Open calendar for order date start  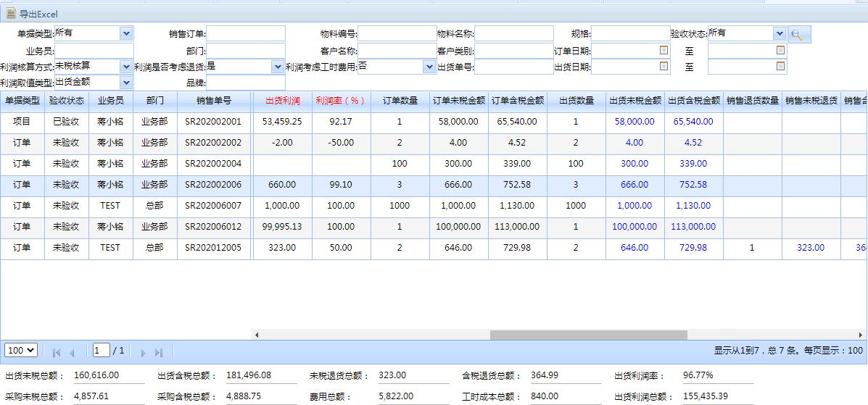[664, 50]
